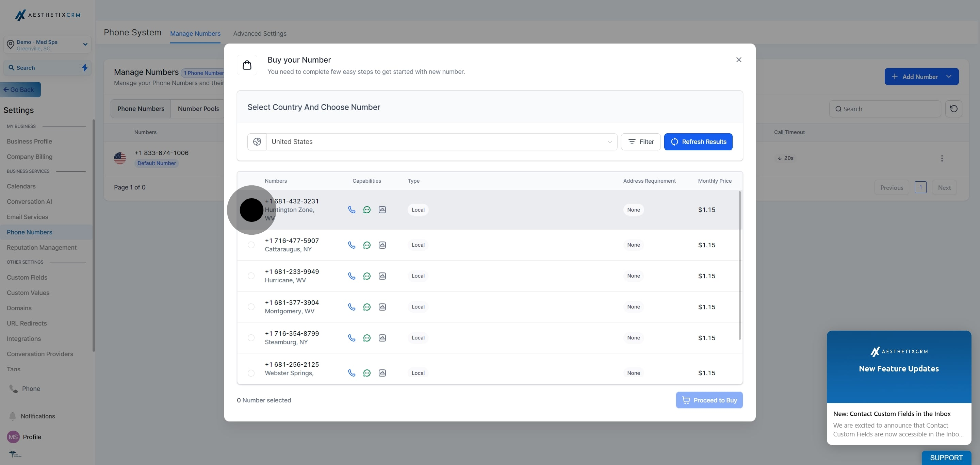Expand the Demo - Med Spa location selector
The width and height of the screenshot is (980, 465).
pyautogui.click(x=85, y=45)
